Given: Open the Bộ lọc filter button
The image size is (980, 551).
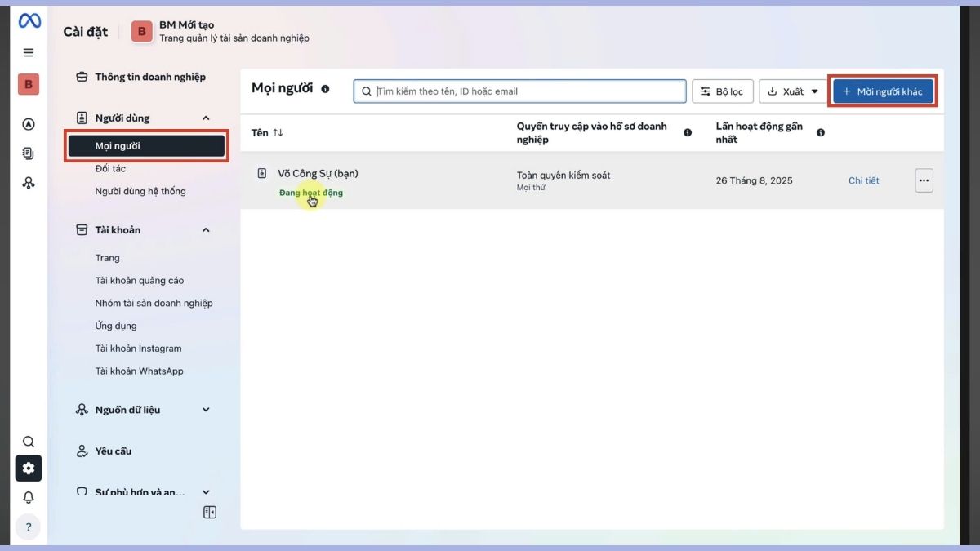Looking at the screenshot, I should (723, 91).
